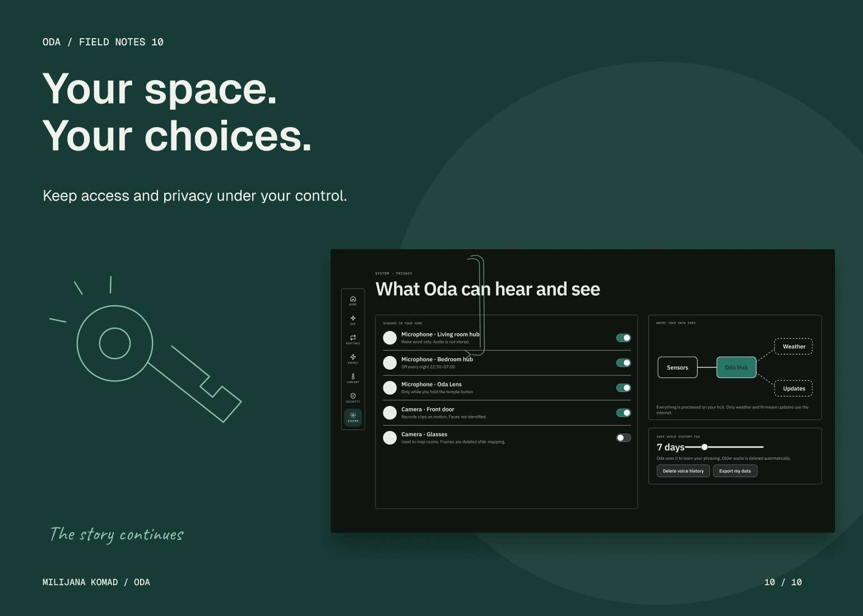
Task: Open the Home section in sidebar
Action: tap(353, 300)
